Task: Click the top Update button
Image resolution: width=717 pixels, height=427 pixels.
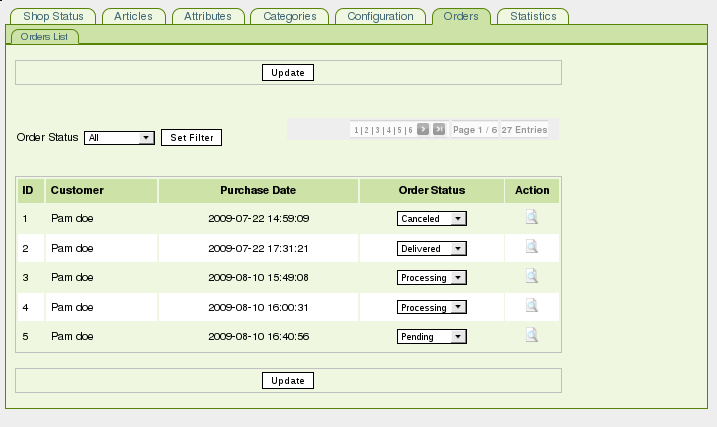Action: tap(288, 73)
